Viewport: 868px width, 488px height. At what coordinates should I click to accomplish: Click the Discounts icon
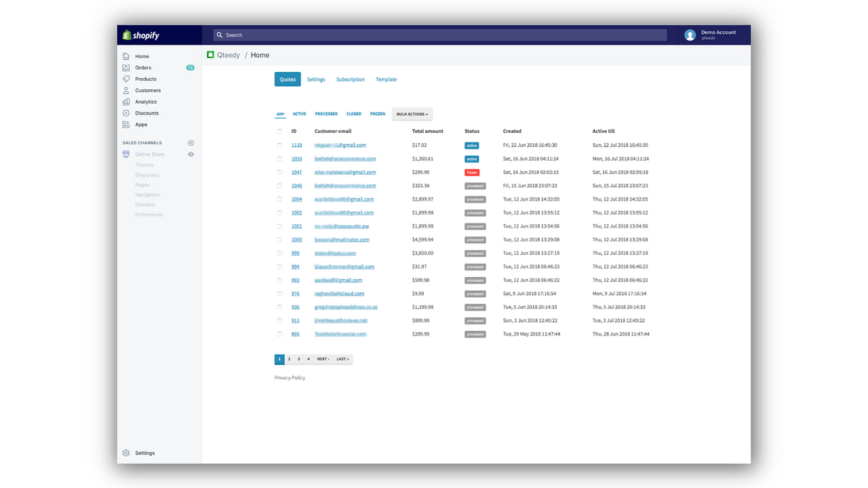126,113
